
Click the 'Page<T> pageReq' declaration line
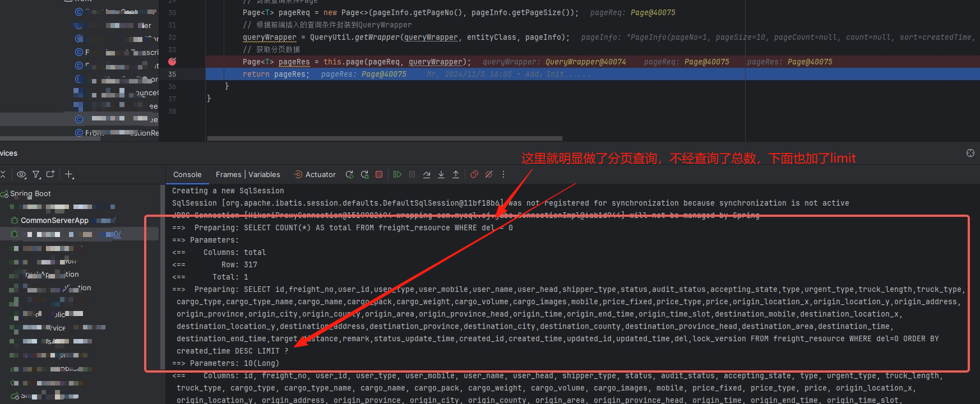(410, 12)
